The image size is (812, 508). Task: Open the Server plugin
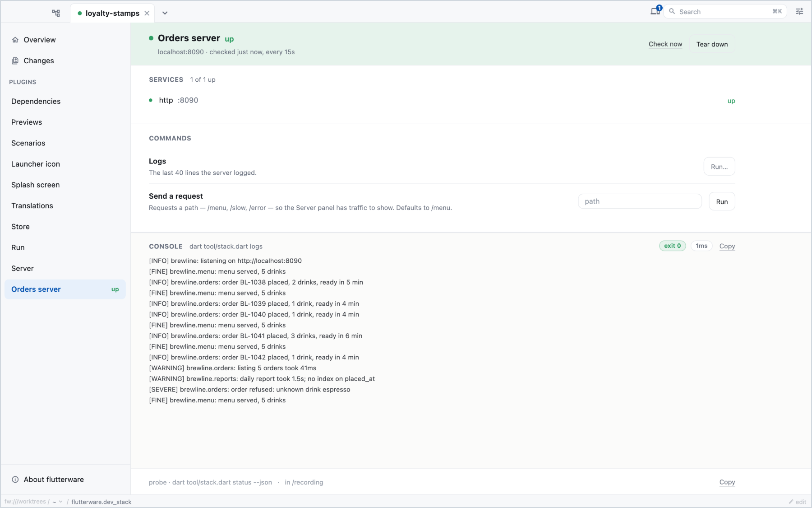coord(65,268)
